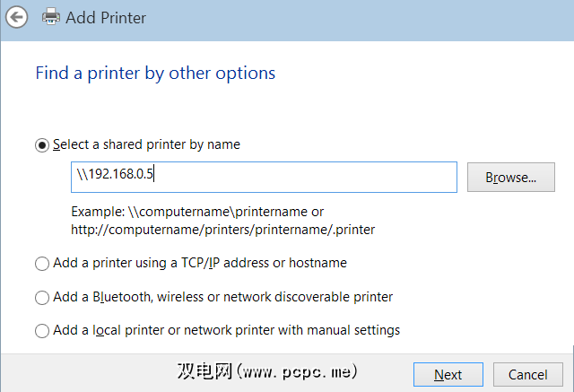Viewport: 574px width, 392px height.
Task: Proceed with the Next button
Action: coord(448,374)
